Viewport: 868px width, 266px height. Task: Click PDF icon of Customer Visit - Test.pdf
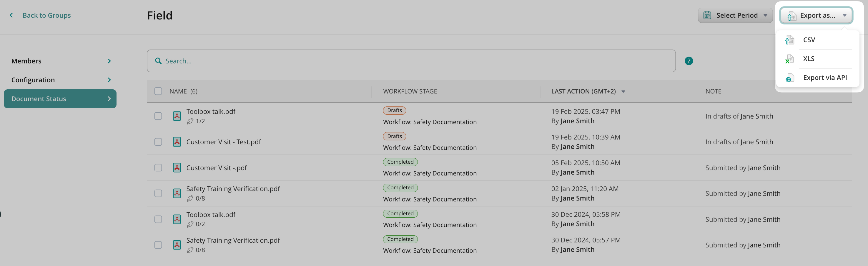click(x=177, y=142)
